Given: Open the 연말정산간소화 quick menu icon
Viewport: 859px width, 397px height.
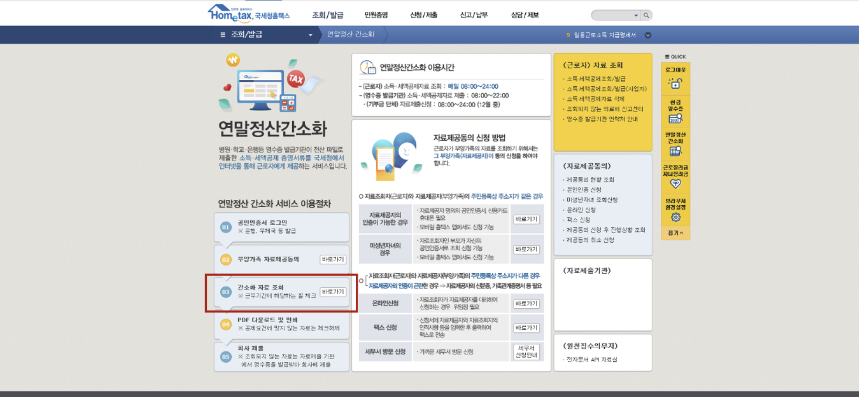Looking at the screenshot, I should coord(675,151).
